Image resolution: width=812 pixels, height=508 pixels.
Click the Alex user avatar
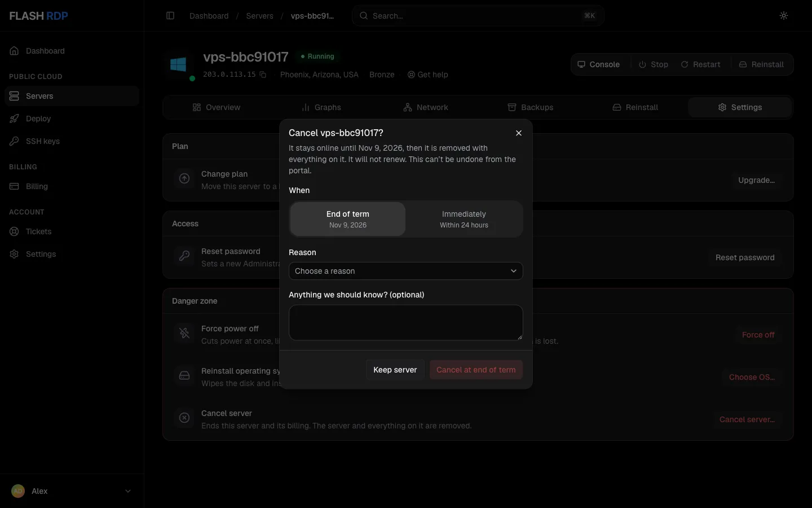click(x=18, y=491)
